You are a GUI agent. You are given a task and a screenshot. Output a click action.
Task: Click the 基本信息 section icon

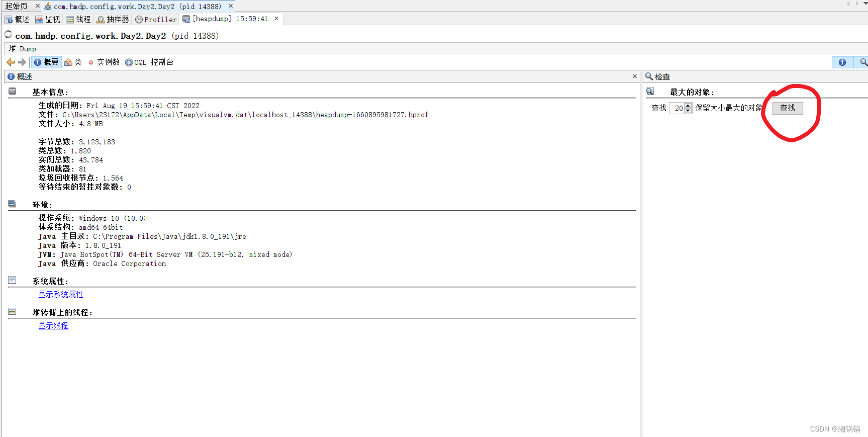pyautogui.click(x=12, y=92)
